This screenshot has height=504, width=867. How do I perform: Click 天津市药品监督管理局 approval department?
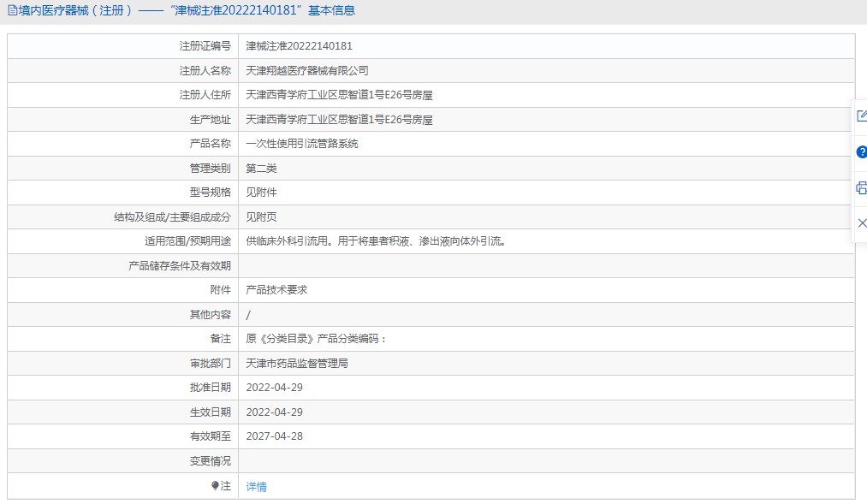pos(297,363)
